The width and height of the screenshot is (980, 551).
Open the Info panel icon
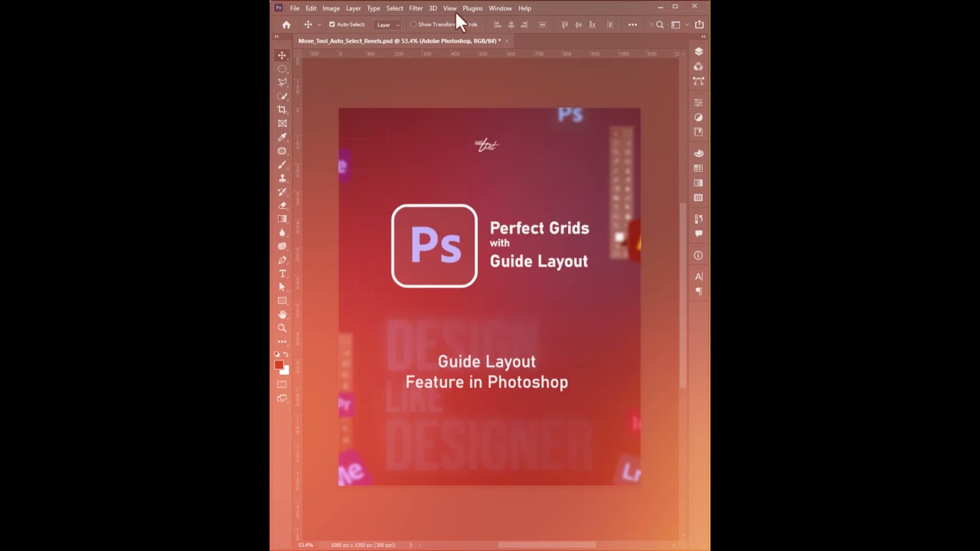point(698,256)
